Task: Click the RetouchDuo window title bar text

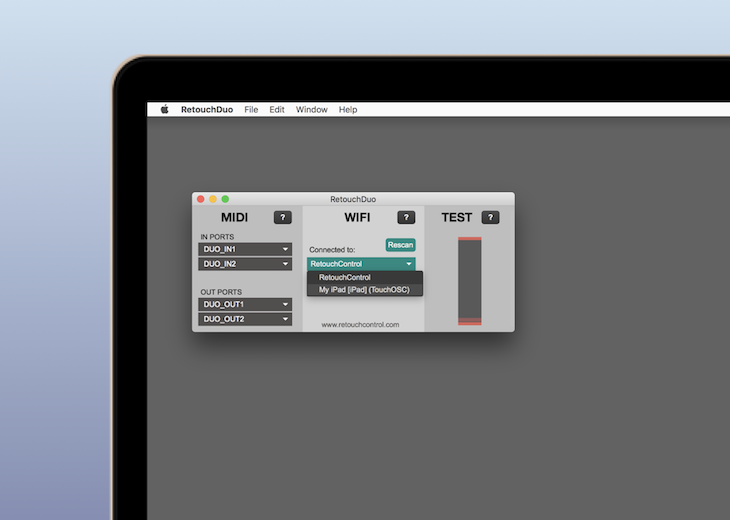Action: (x=353, y=199)
